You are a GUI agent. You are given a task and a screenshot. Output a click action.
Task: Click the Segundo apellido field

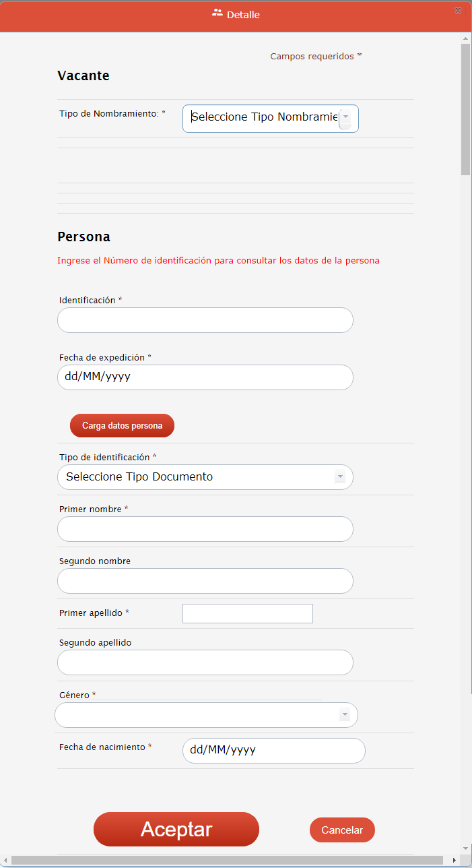tap(205, 662)
